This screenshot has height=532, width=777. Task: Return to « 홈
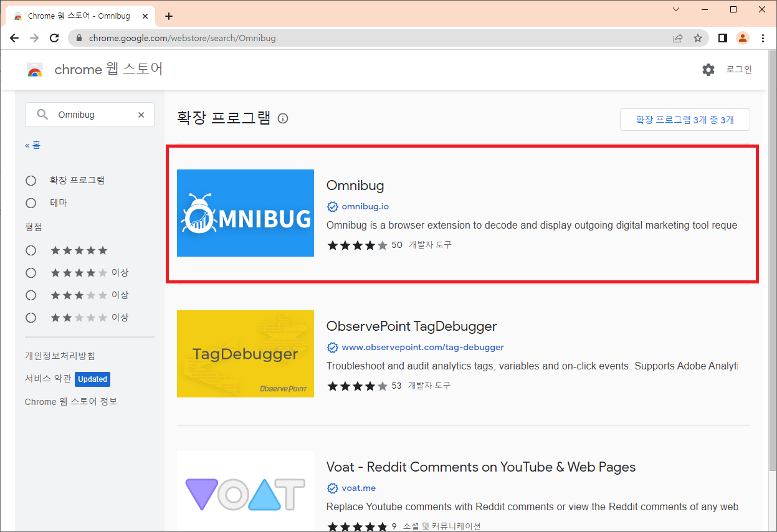[32, 145]
